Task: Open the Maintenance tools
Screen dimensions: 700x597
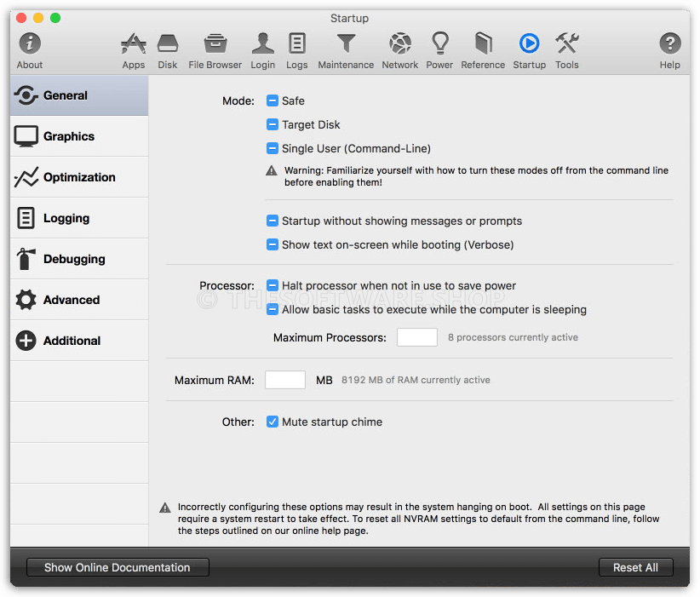Action: (345, 49)
